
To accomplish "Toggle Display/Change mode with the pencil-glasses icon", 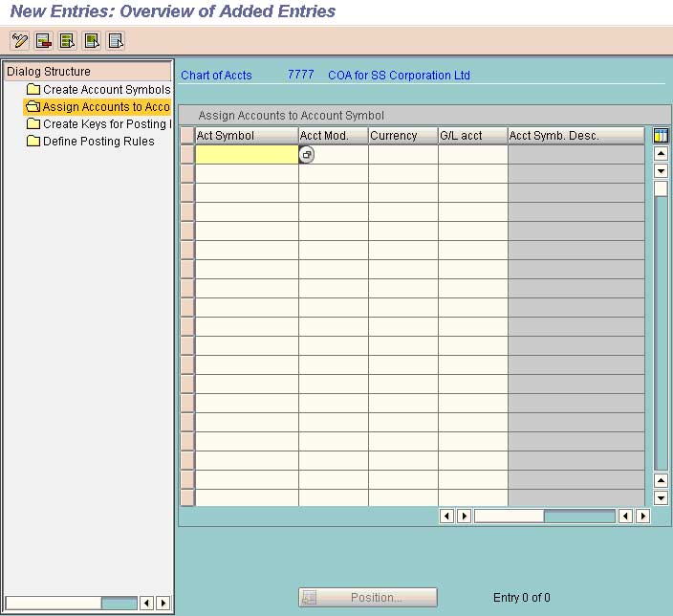I will click(x=19, y=41).
